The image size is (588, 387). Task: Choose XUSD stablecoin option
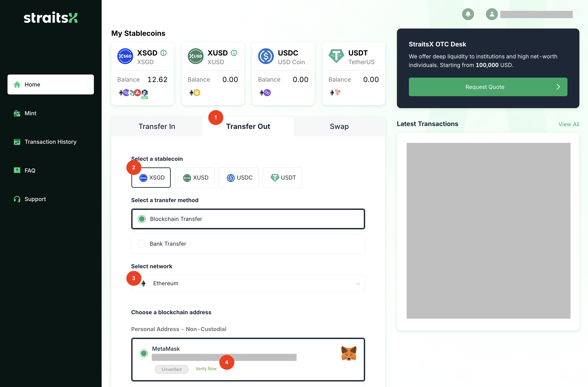click(x=195, y=178)
